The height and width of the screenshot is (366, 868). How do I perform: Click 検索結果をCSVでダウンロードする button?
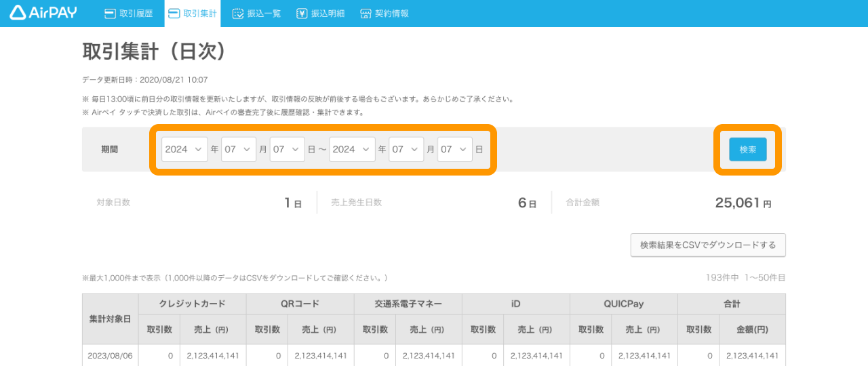click(708, 245)
